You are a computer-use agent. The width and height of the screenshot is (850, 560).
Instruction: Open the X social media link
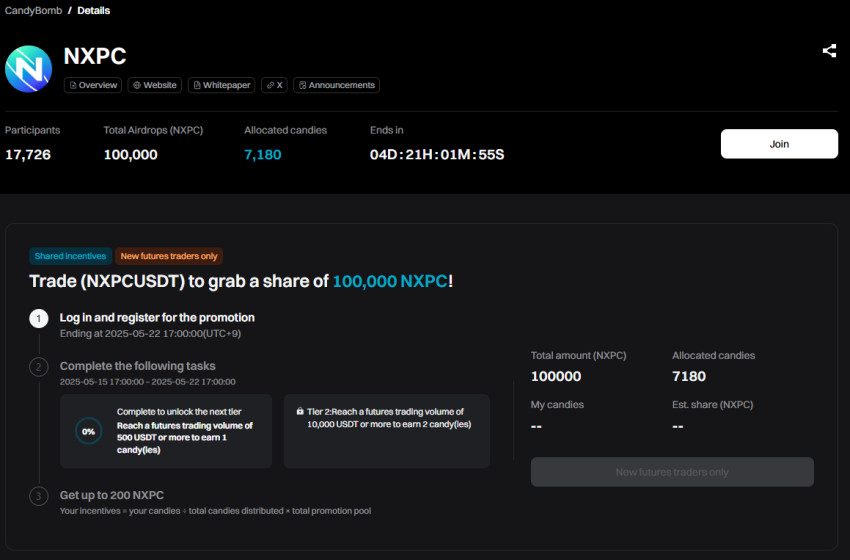click(x=274, y=85)
